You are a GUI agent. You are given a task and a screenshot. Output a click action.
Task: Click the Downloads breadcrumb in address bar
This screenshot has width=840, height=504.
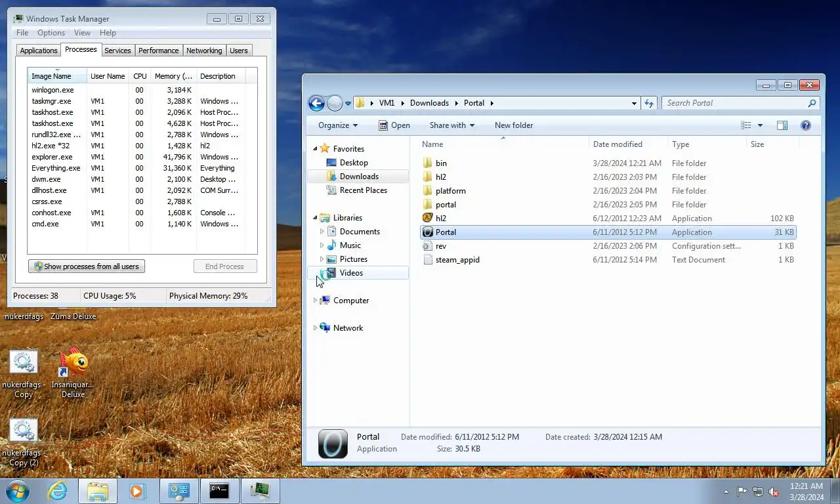[x=429, y=103]
